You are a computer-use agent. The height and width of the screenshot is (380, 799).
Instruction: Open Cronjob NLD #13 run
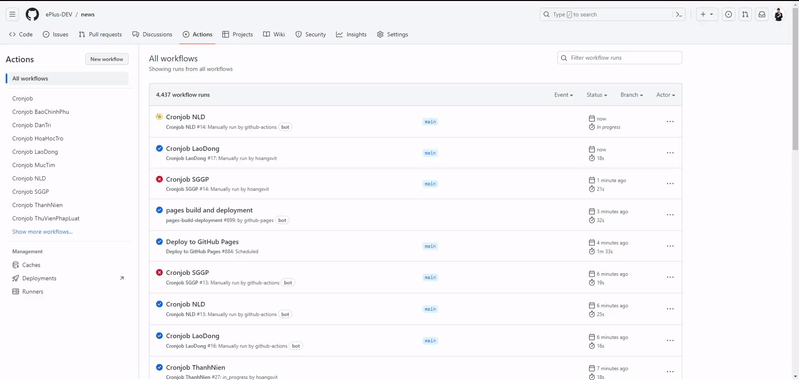coord(185,304)
